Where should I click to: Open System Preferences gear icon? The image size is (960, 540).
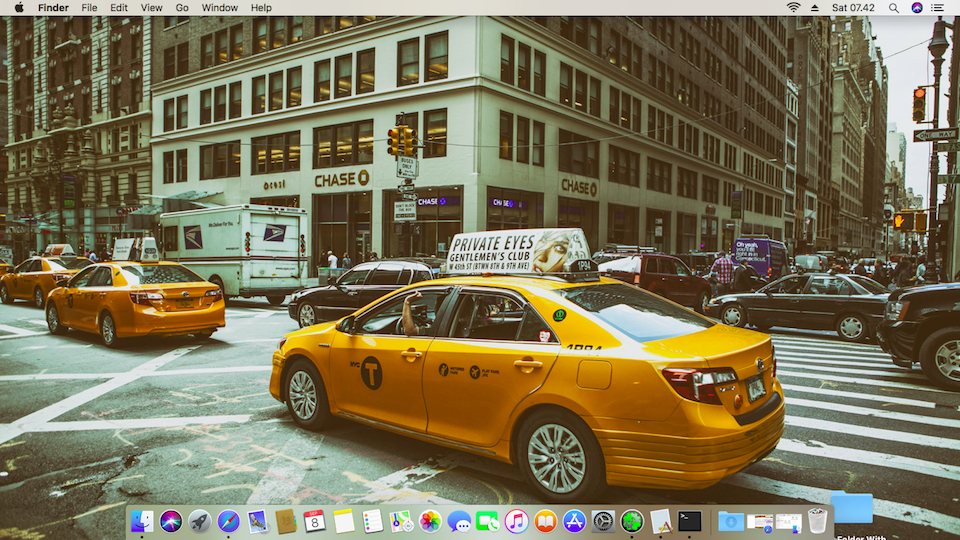pos(603,521)
